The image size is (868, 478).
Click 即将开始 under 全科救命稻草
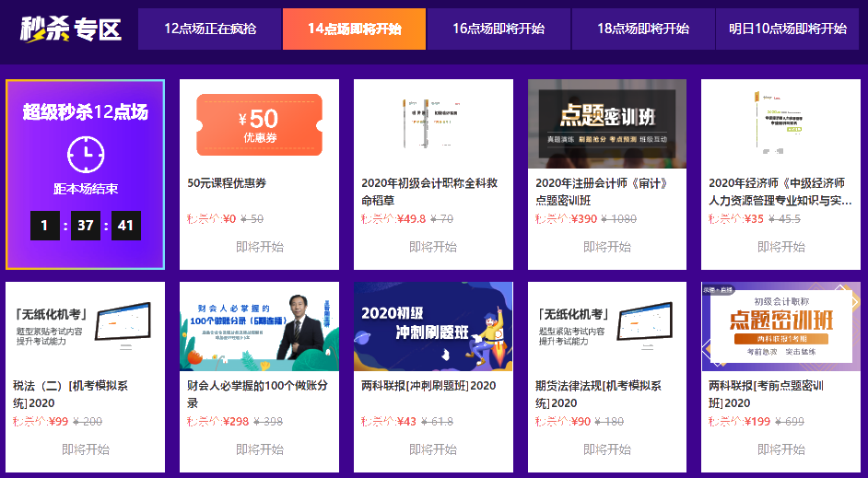point(433,247)
